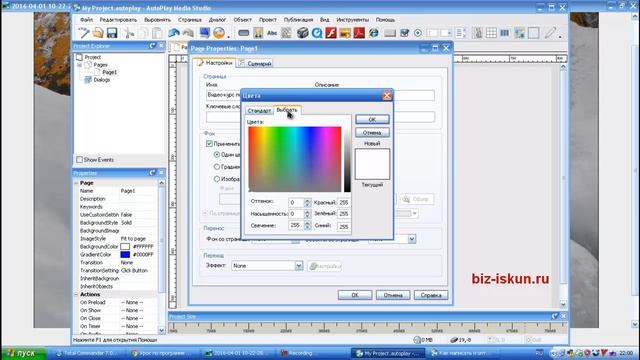
Task: Select the Градиент radio button
Action: [x=217, y=167]
